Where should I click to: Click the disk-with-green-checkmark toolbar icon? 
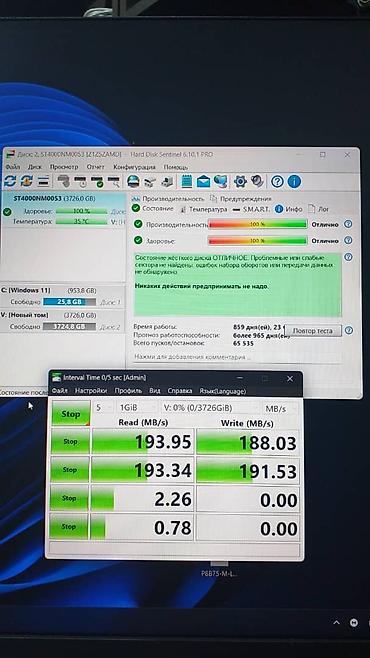97,181
